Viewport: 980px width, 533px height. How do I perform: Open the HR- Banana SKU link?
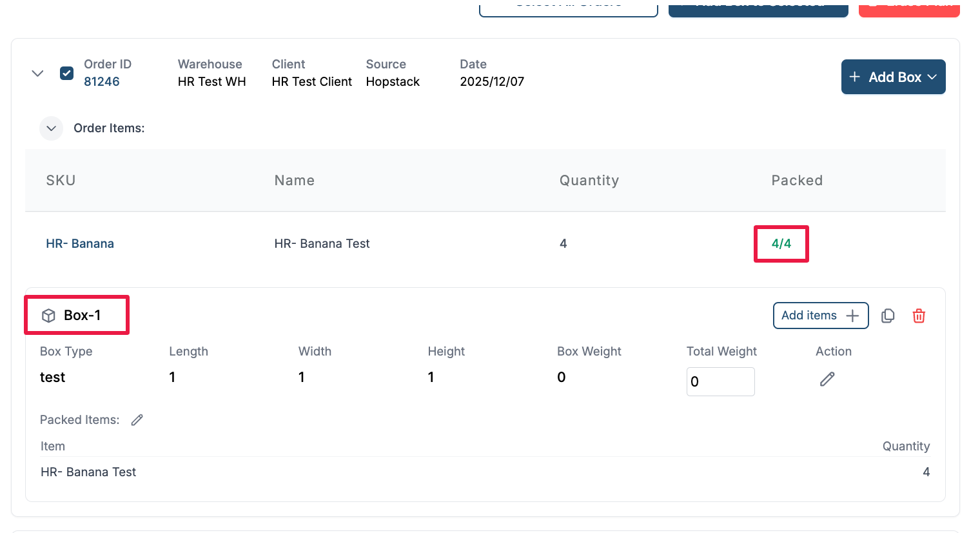coord(80,244)
